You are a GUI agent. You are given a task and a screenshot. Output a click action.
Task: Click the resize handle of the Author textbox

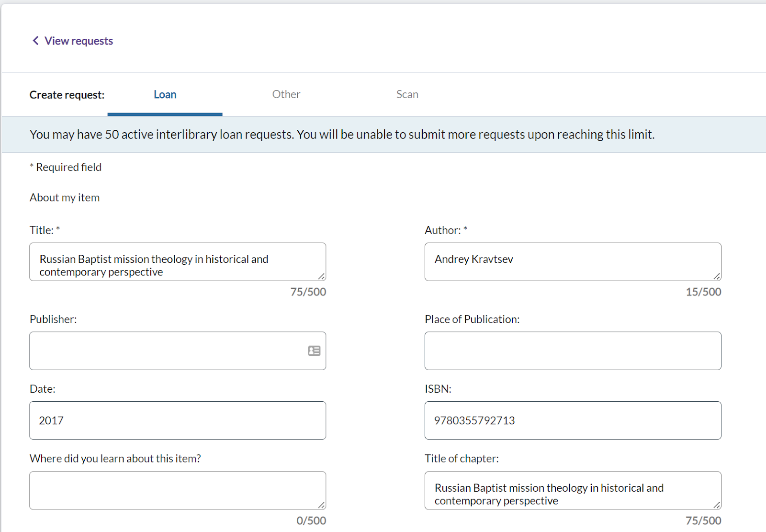717,276
